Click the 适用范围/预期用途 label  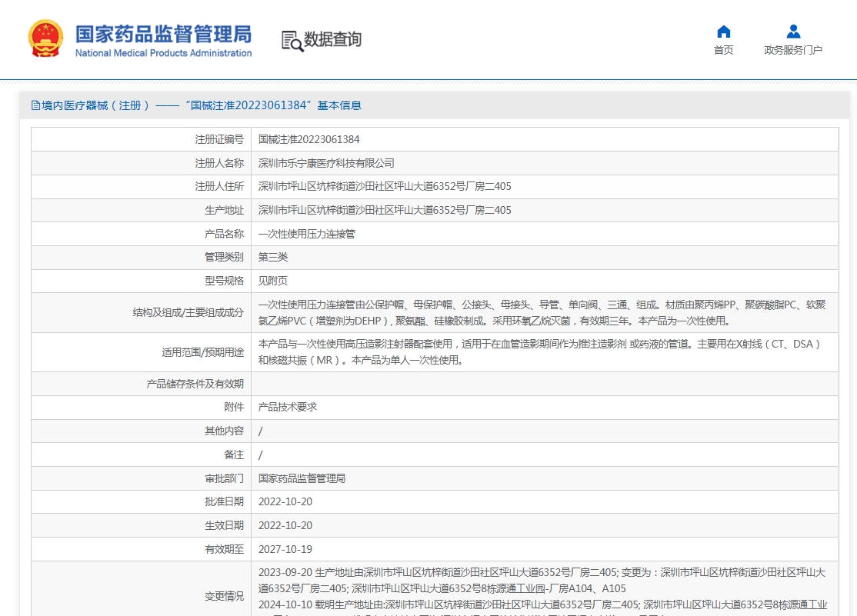202,352
